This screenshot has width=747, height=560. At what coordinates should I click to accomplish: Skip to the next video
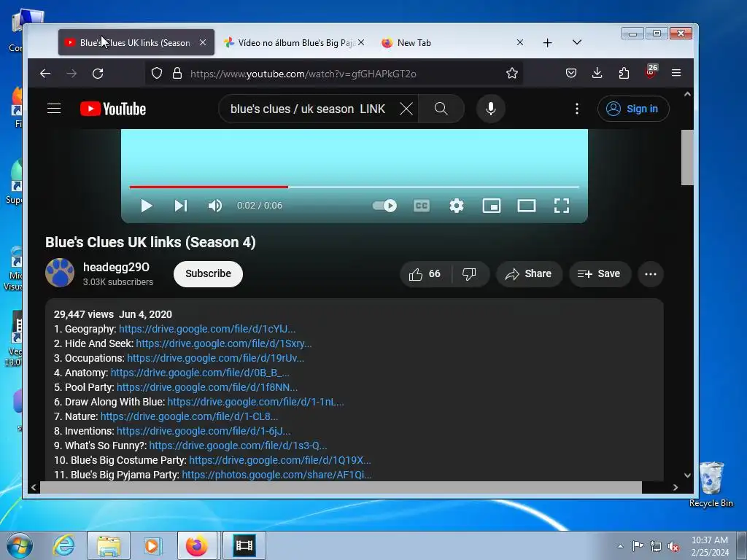tap(181, 206)
